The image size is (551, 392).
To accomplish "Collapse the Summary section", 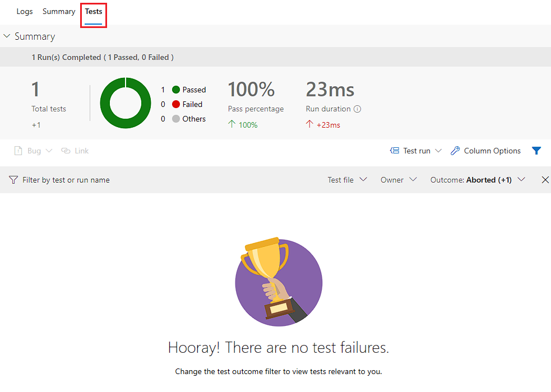I will [x=7, y=36].
